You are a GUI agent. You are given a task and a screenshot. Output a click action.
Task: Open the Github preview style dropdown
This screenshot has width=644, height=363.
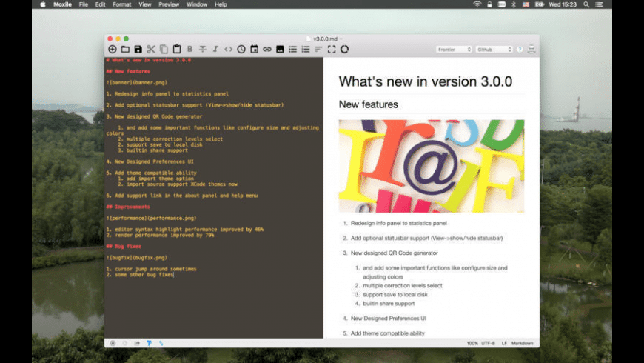coord(494,50)
